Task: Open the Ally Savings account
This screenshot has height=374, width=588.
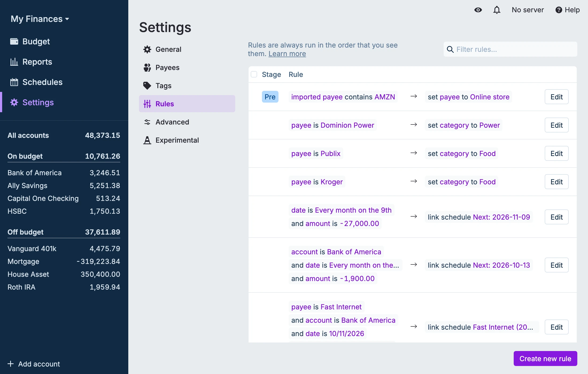Action: click(64, 186)
